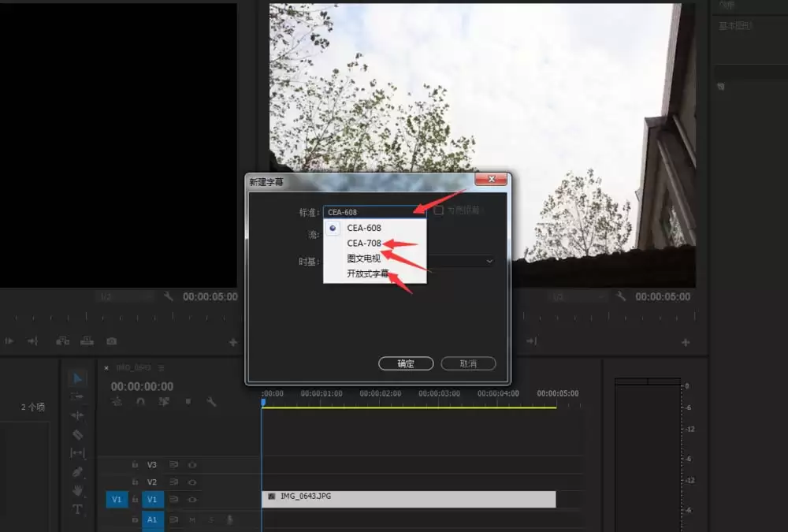Pick the Hand tool
Image resolution: width=788 pixels, height=532 pixels.
(x=77, y=490)
